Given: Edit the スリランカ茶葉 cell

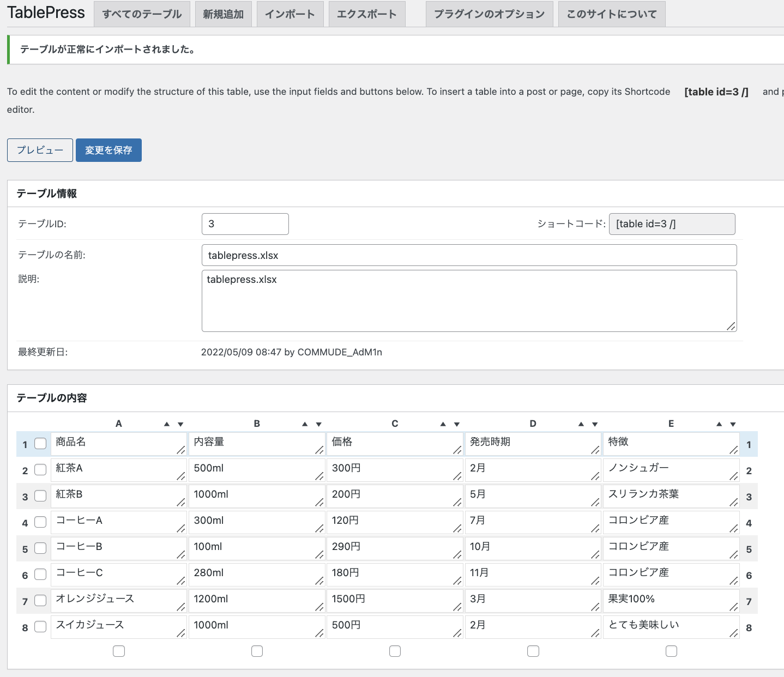Looking at the screenshot, I should 671,496.
